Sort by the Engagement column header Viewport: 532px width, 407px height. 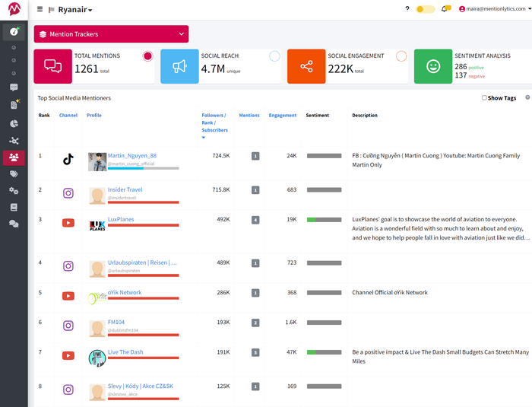coord(283,115)
